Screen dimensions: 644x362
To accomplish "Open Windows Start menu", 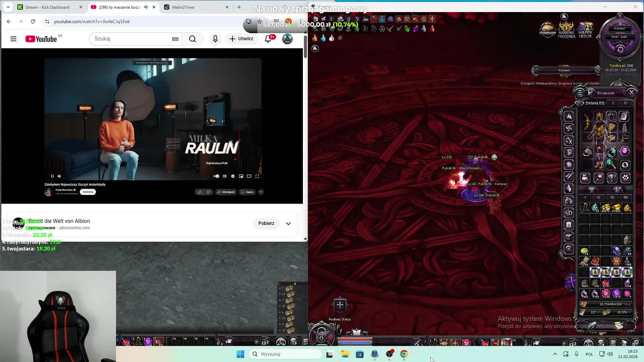I will click(x=240, y=354).
